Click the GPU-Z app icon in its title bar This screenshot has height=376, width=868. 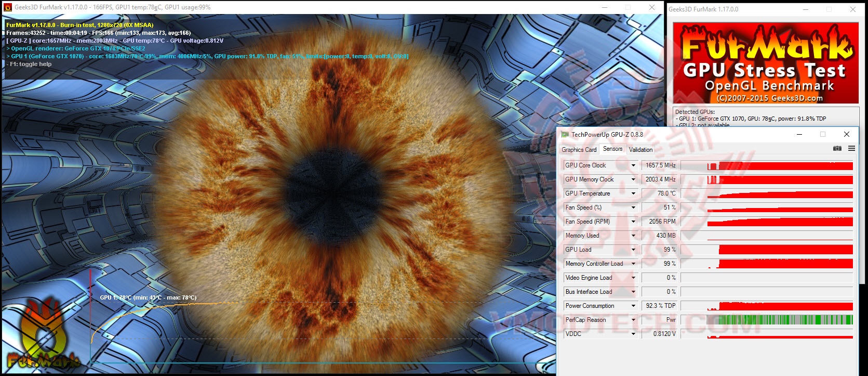(x=565, y=135)
